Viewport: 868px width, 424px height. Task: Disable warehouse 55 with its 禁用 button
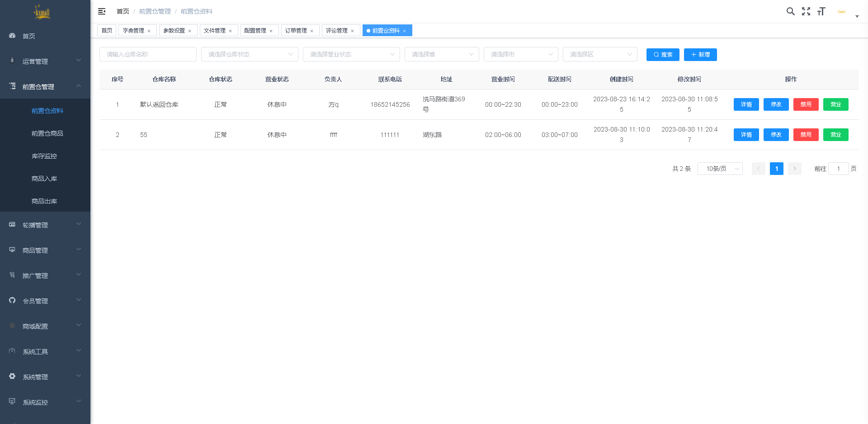click(x=806, y=134)
